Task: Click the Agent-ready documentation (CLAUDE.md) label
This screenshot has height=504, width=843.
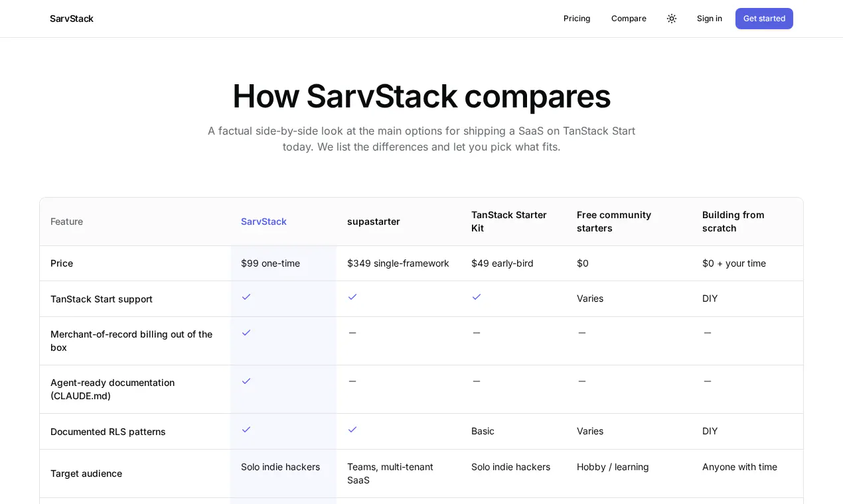Action: (x=113, y=389)
